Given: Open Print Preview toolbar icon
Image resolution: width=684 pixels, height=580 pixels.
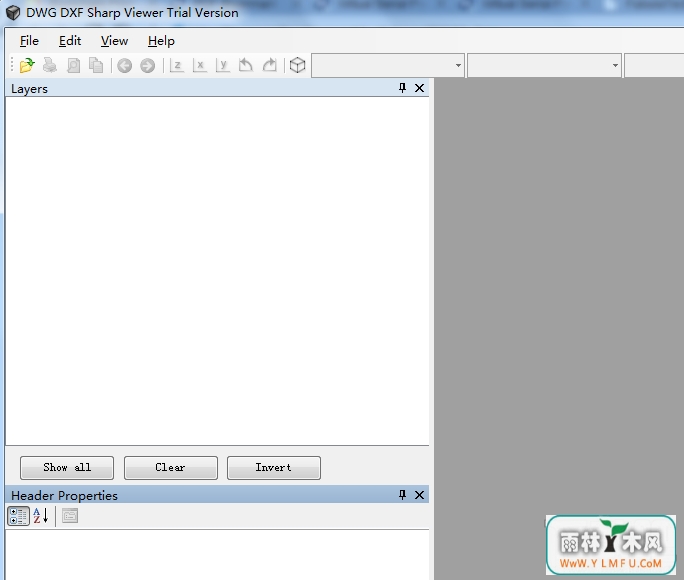Looking at the screenshot, I should click(x=73, y=65).
